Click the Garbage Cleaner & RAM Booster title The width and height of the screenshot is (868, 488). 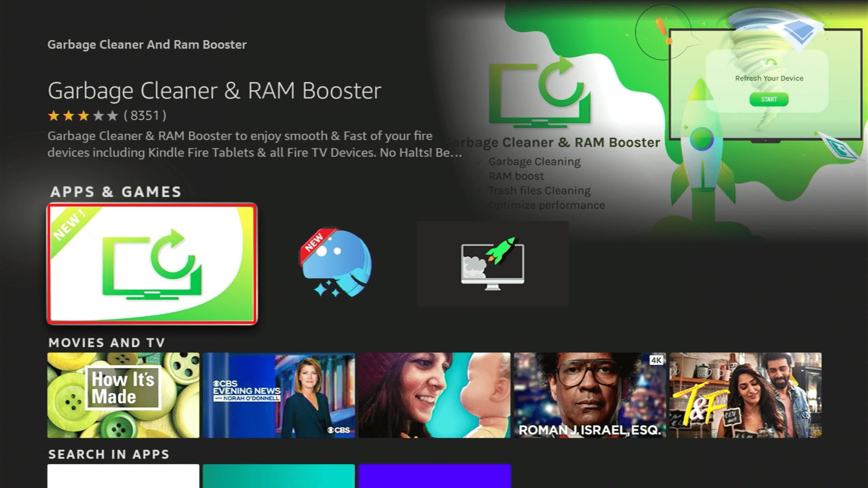tap(215, 91)
